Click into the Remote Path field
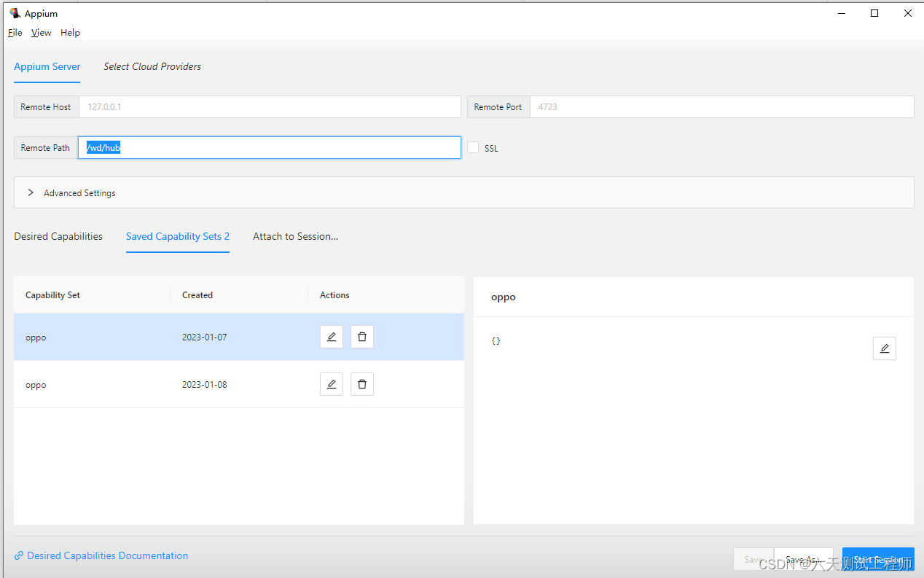This screenshot has width=924, height=578. pyautogui.click(x=270, y=147)
